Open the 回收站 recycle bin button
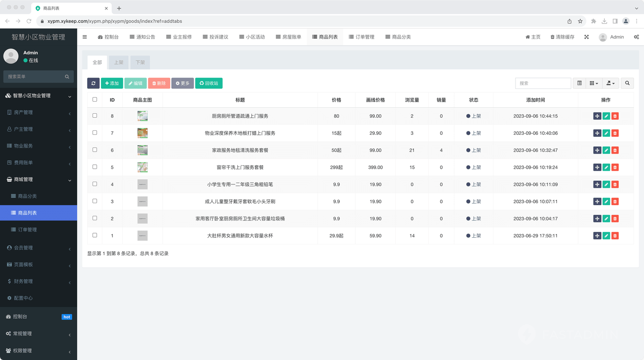The image size is (644, 360). [x=209, y=83]
